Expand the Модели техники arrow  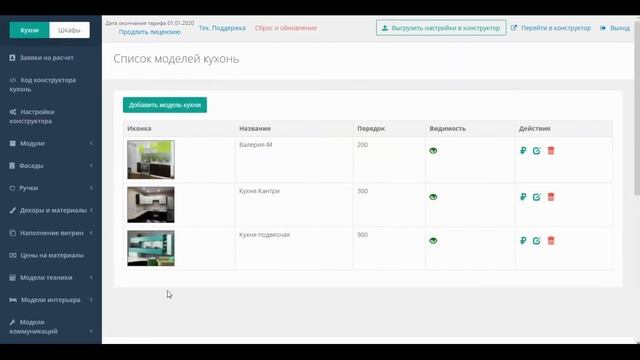(x=91, y=278)
